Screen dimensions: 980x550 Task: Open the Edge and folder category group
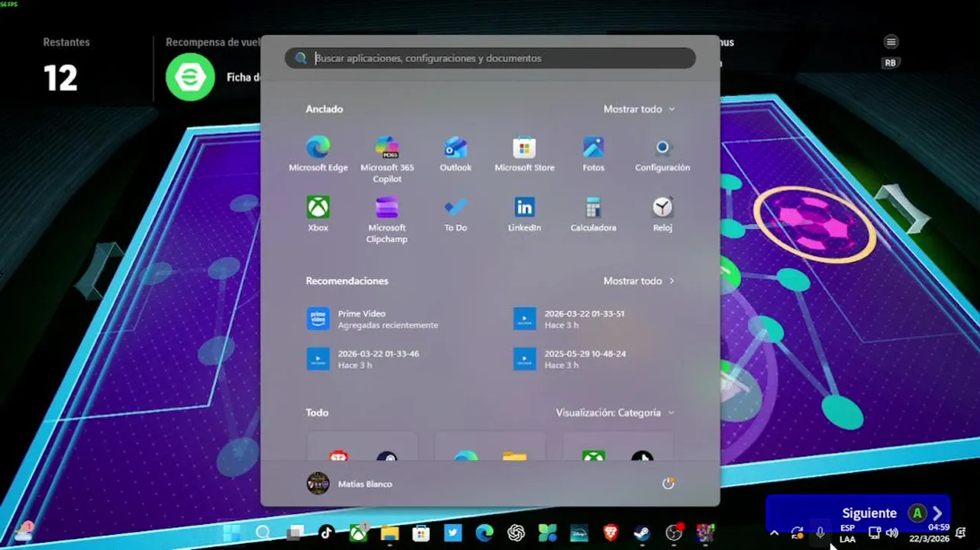[x=490, y=448]
